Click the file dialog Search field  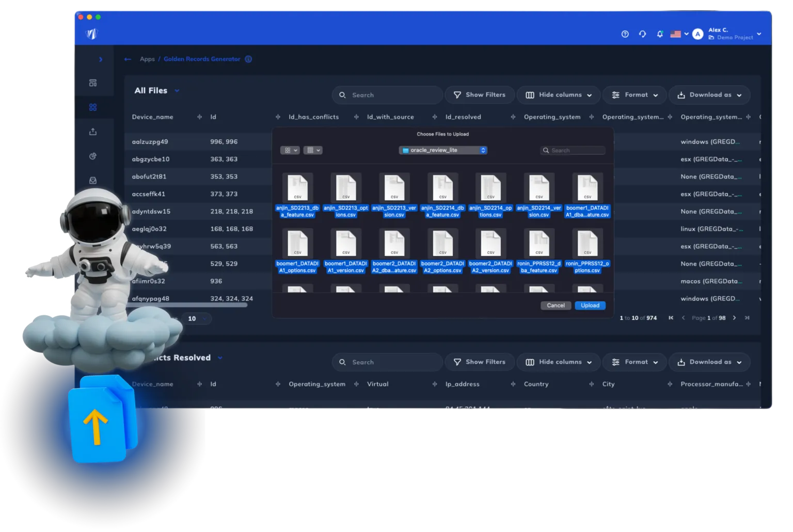(573, 150)
